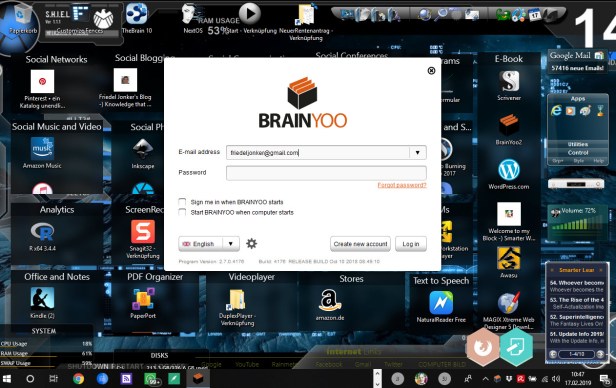Click into the E-mail address field
616x388 pixels.
click(317, 152)
